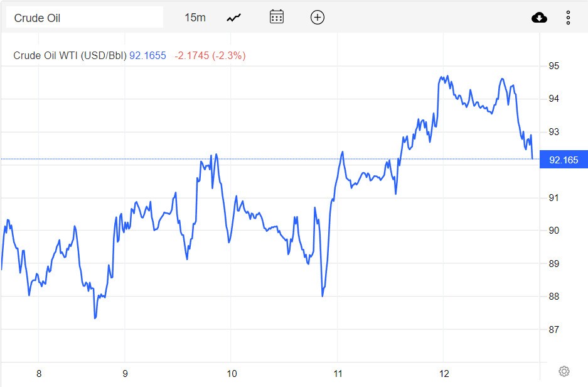
Task: Click the blue 92.165 current price tag
Action: click(x=564, y=160)
